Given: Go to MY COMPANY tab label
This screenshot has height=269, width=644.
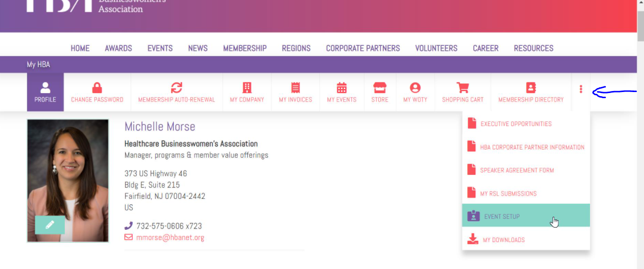Looking at the screenshot, I should (x=247, y=100).
